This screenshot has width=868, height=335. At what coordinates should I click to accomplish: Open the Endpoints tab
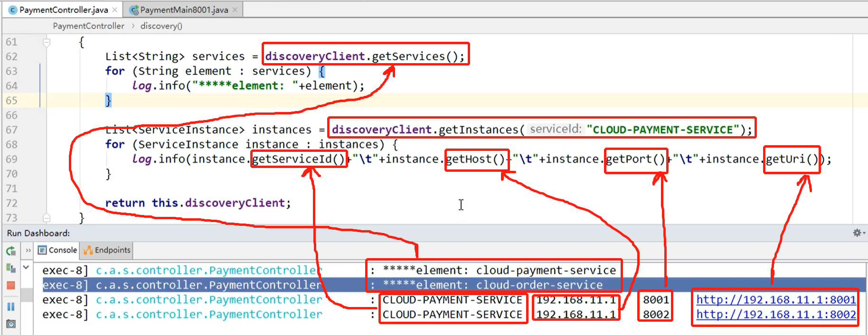[x=107, y=250]
